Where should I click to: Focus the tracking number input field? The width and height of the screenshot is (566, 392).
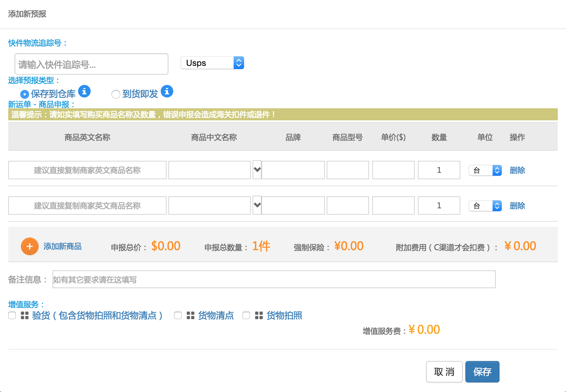(91, 64)
